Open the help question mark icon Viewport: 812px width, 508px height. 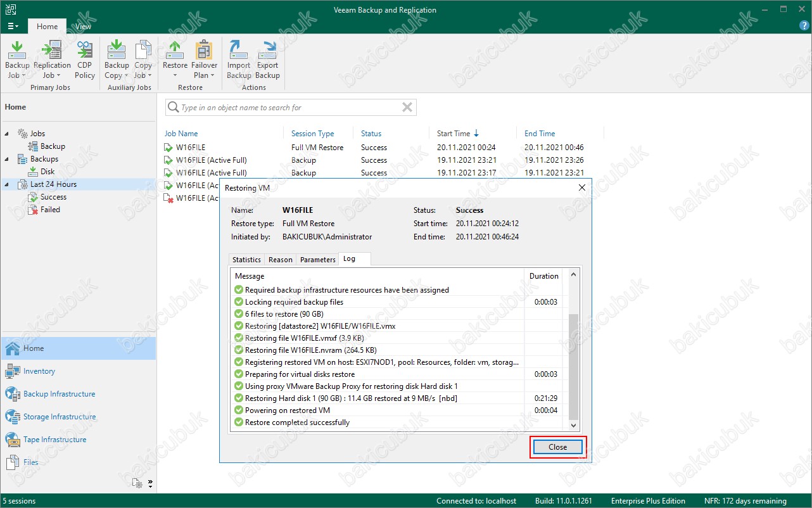pos(804,26)
